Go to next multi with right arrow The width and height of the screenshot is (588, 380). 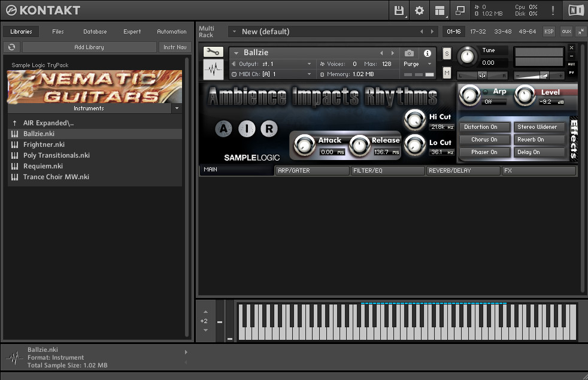pos(432,32)
